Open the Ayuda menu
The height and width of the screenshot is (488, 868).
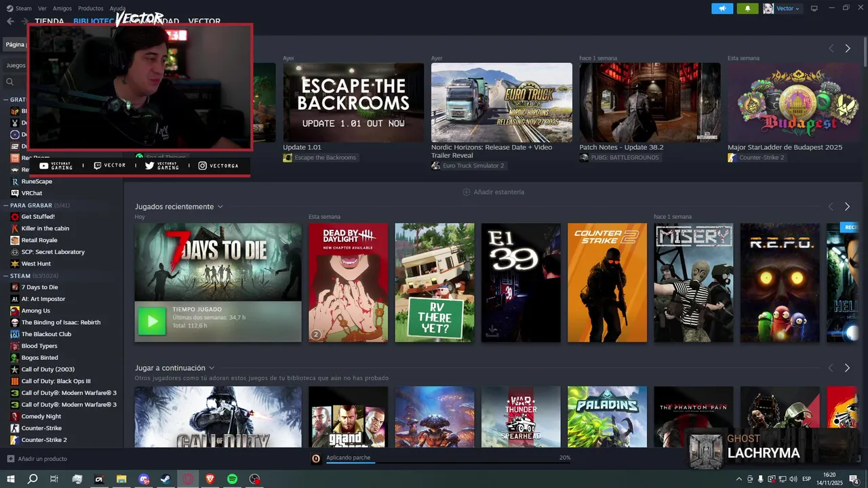coord(118,8)
